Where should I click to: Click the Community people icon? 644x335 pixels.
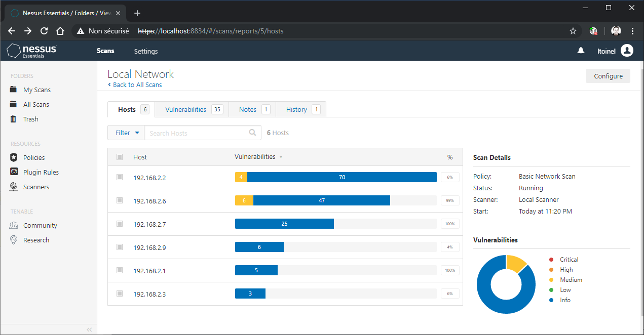coord(14,225)
